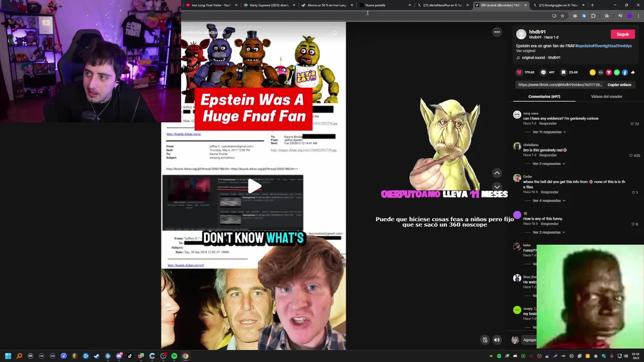
Task: Reply to 'How is any of this funny' comment
Action: (x=550, y=224)
